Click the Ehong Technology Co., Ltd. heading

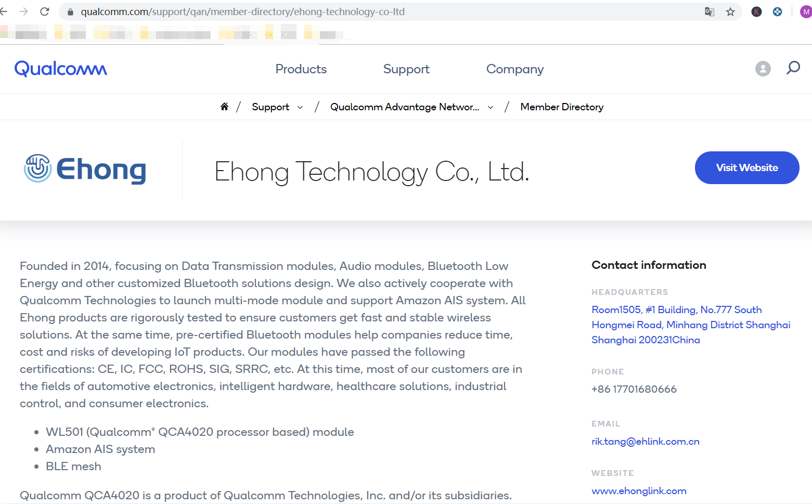372,172
